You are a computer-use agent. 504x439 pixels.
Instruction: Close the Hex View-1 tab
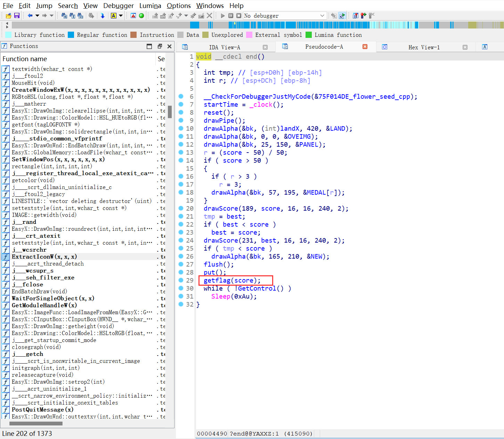pos(465,47)
